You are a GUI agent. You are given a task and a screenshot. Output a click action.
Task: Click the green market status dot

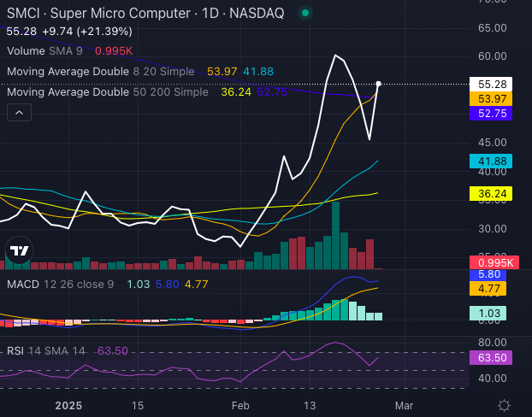(x=305, y=14)
